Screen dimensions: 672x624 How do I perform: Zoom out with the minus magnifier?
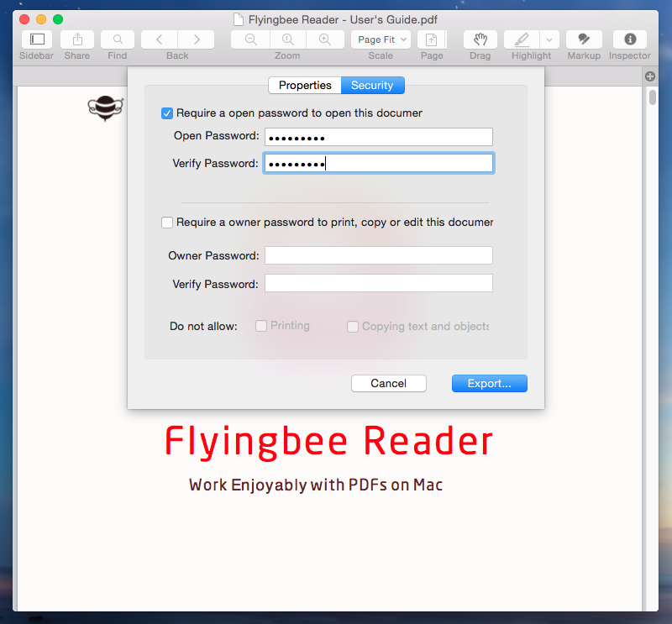coord(250,39)
